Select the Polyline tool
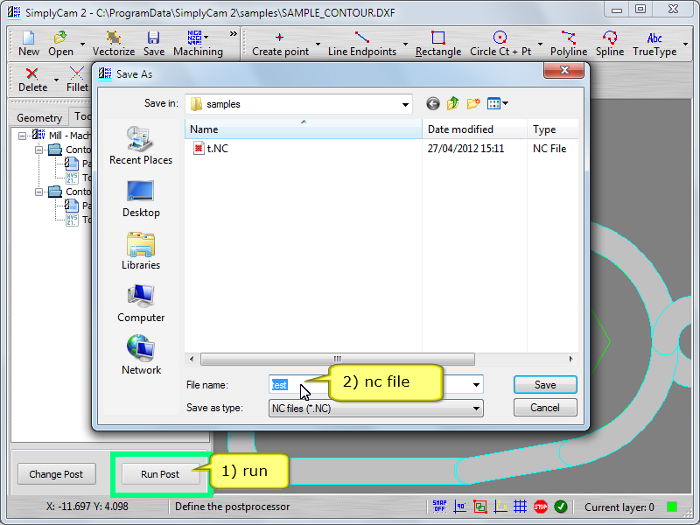700x525 pixels. click(568, 43)
